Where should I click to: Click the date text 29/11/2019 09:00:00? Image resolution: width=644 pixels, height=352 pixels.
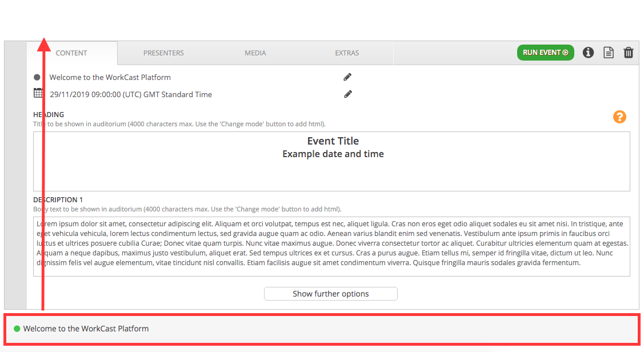86,94
